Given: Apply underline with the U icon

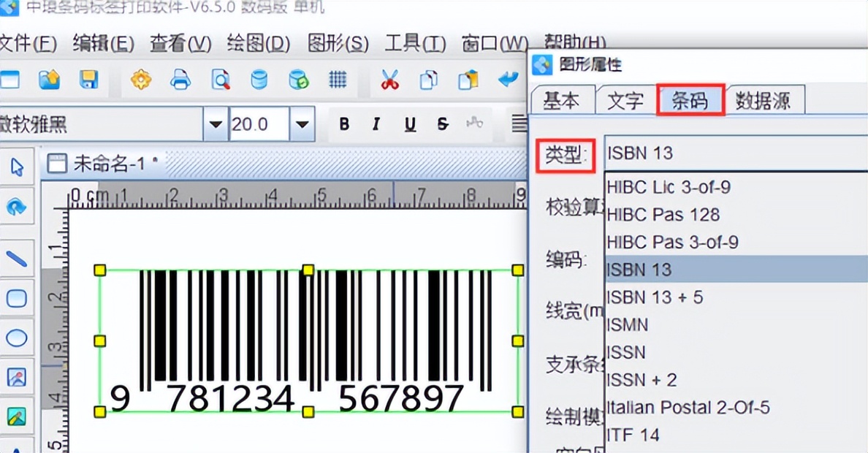Looking at the screenshot, I should pos(410,125).
